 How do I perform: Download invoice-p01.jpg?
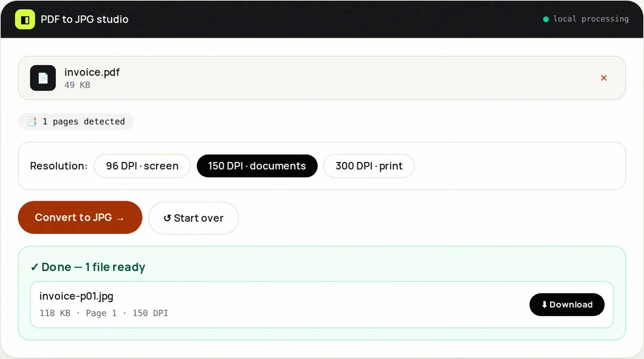567,304
